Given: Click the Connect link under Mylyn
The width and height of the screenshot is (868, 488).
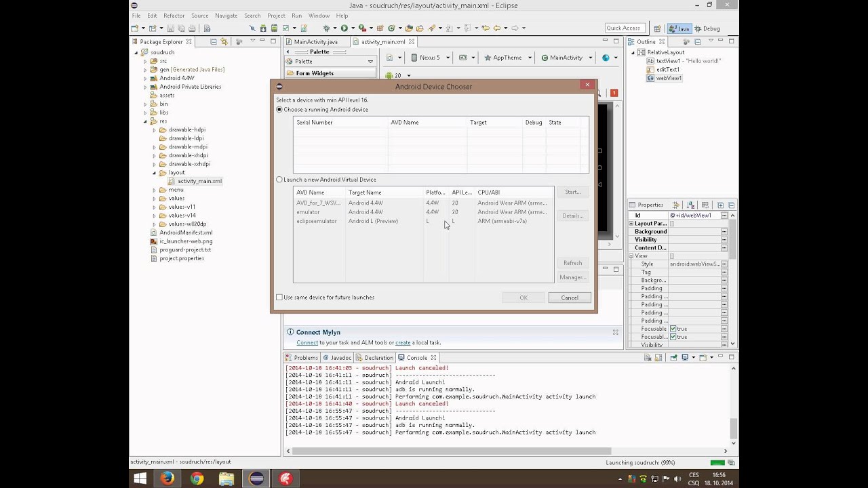Looking at the screenshot, I should (x=307, y=343).
